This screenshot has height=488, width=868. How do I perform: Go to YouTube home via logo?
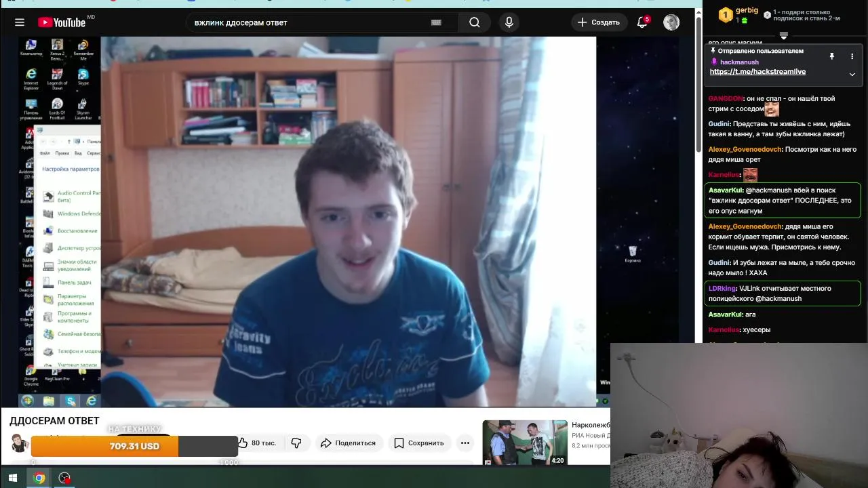pyautogui.click(x=62, y=22)
